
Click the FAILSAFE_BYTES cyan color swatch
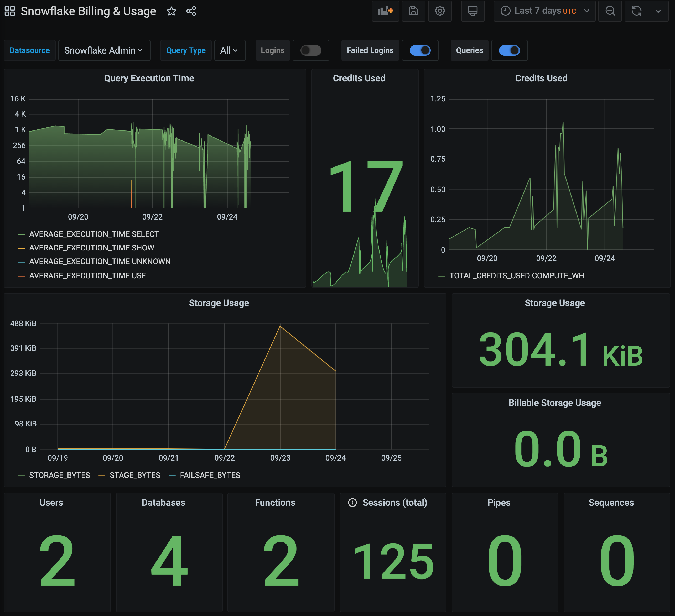click(x=172, y=476)
